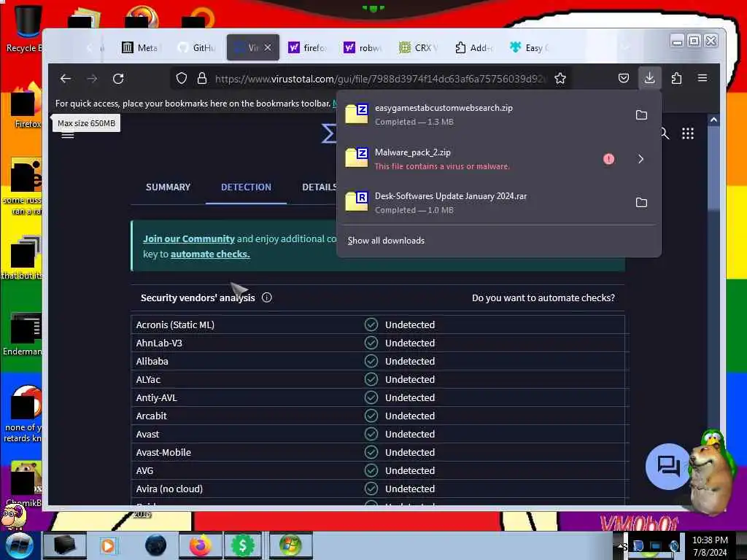
Task: Click the Undetected status for Avast
Action: [410, 435]
